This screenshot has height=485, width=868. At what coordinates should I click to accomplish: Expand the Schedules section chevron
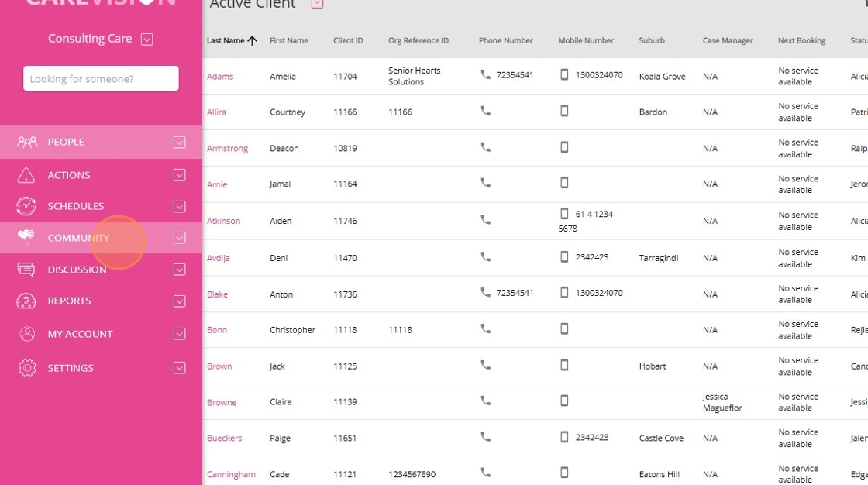coord(179,207)
